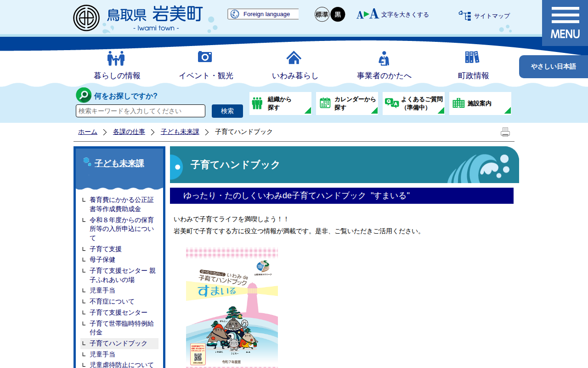This screenshot has height=368, width=588.
Task: Open 養育費にかかる公正証書等作成費助成金 sidebar link
Action: point(122,204)
